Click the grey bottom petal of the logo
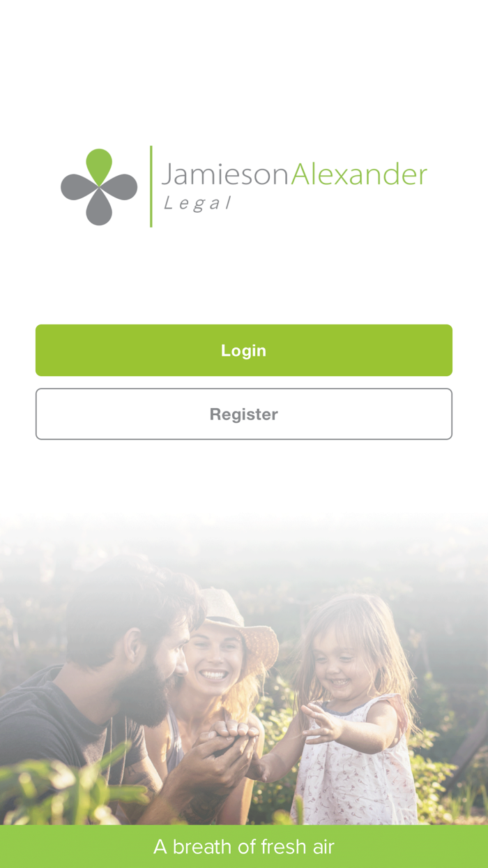The height and width of the screenshot is (868, 488). (99, 208)
